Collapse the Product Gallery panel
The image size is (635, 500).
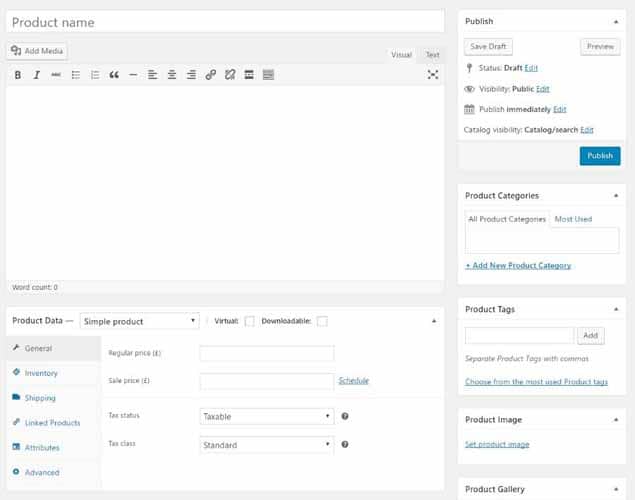click(616, 489)
